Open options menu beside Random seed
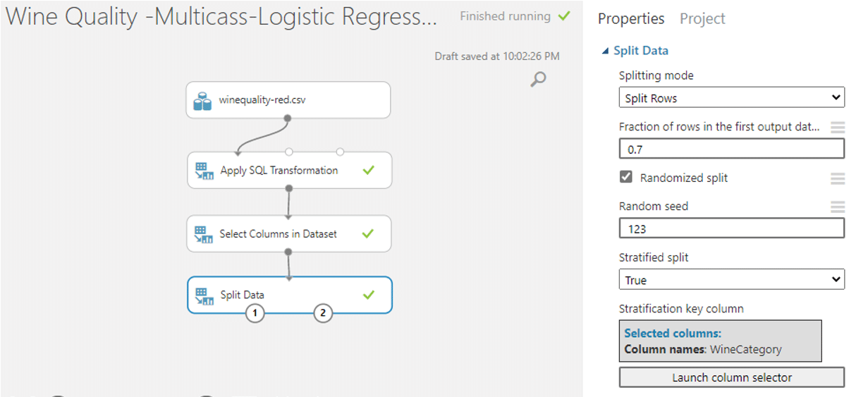Viewport: 868px width, 397px height. click(837, 207)
